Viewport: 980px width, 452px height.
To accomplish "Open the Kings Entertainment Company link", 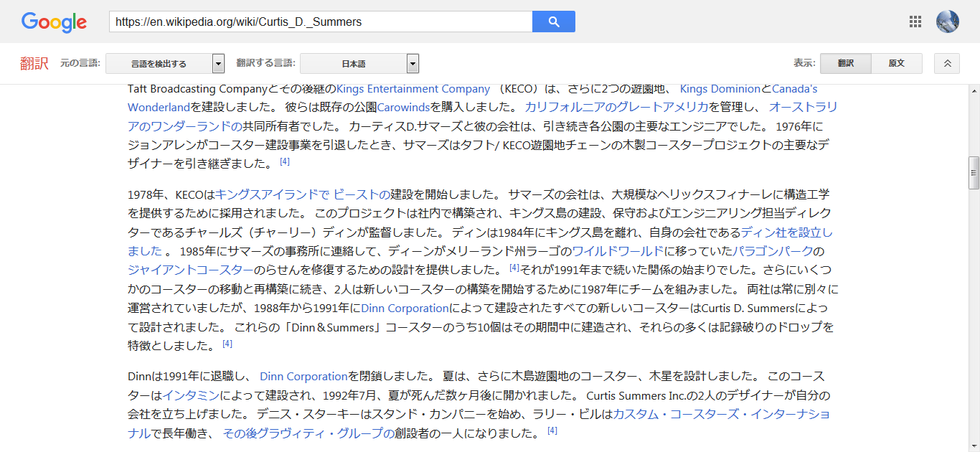I will point(412,88).
